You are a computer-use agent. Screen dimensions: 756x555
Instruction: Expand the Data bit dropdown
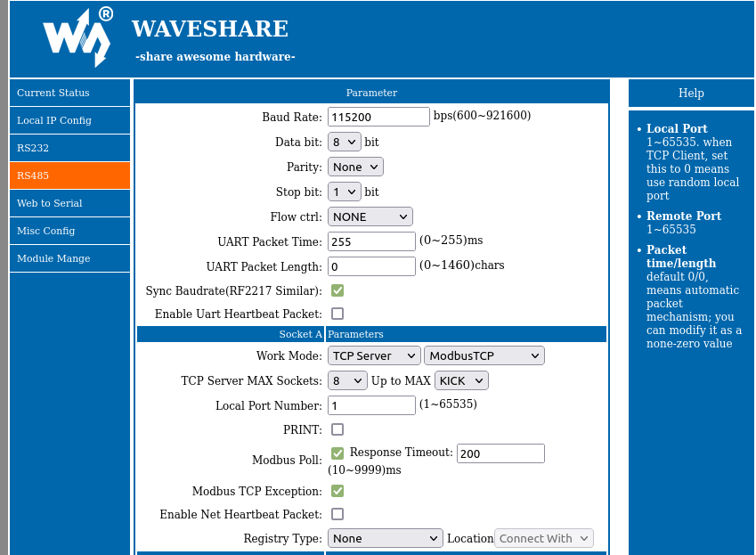344,142
